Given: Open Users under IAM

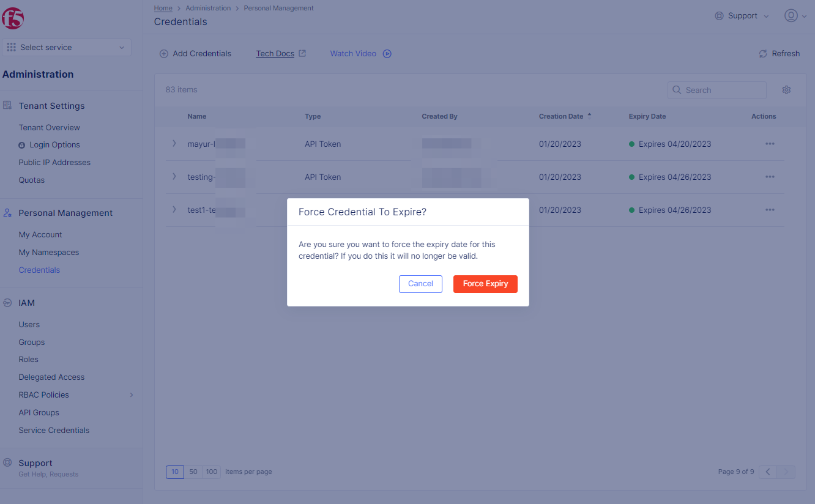Looking at the screenshot, I should pyautogui.click(x=29, y=324).
